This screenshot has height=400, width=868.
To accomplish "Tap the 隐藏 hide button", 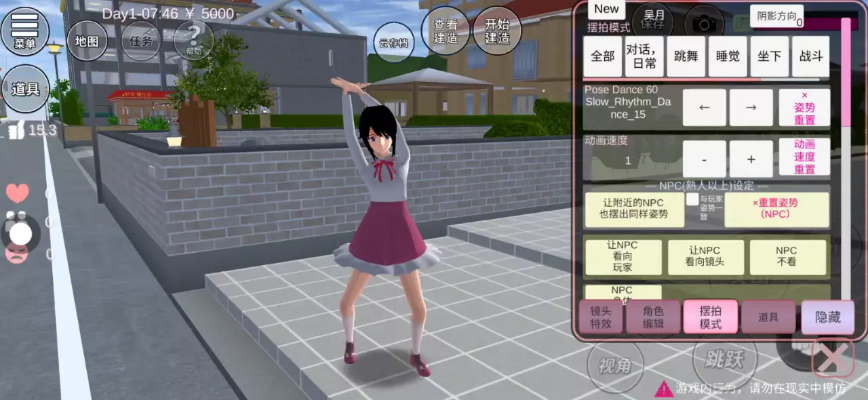I will coord(827,317).
